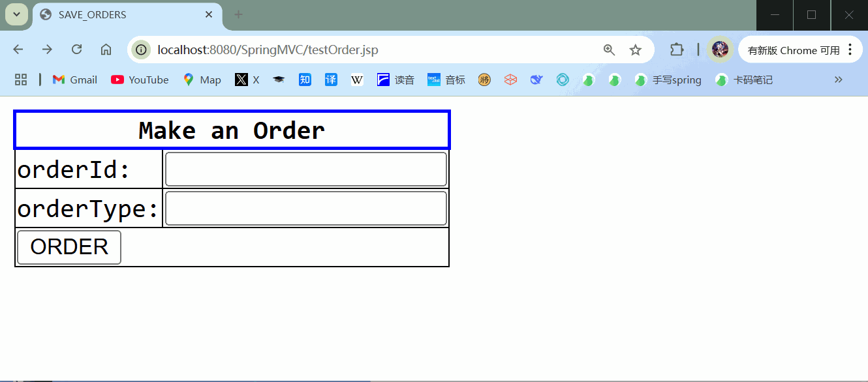
Task: Open the 译 translate bookmark icon
Action: pyautogui.click(x=331, y=80)
